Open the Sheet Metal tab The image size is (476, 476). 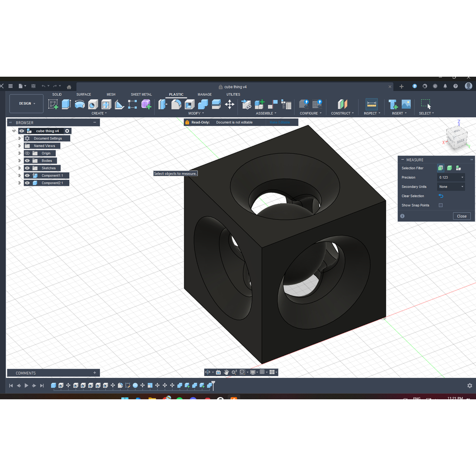point(141,94)
